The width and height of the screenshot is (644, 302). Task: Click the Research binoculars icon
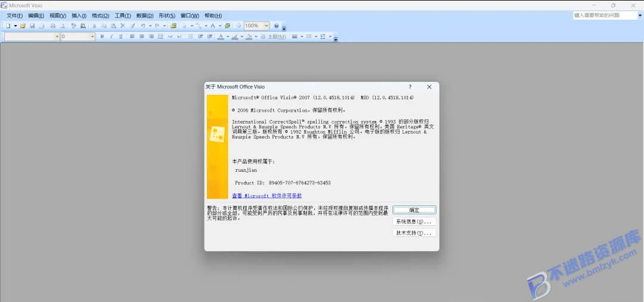[83, 26]
